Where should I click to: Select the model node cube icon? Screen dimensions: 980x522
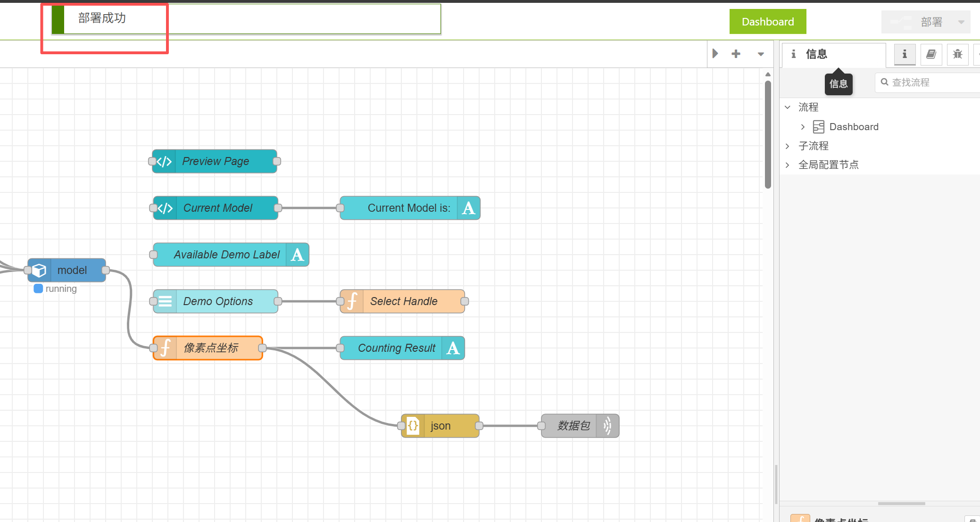(x=40, y=270)
